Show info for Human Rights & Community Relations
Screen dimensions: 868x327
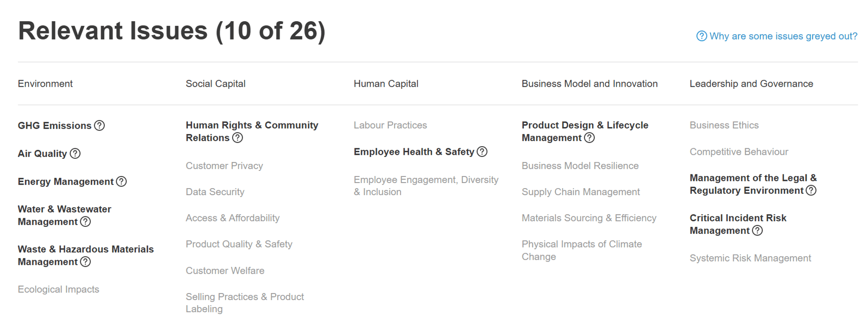click(237, 138)
